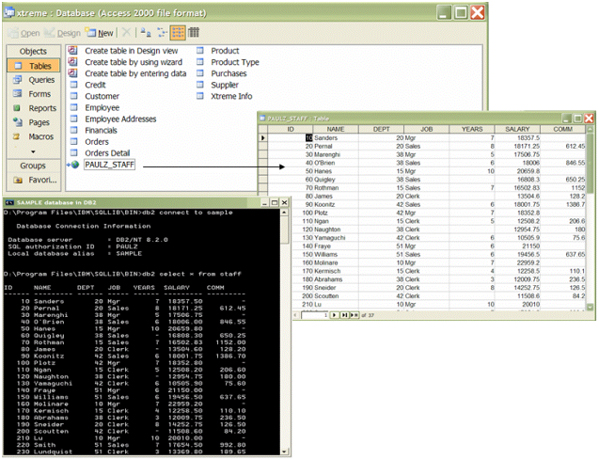Click the 'O'Brien' name cell in the table
The image size is (599, 460).
click(x=336, y=163)
